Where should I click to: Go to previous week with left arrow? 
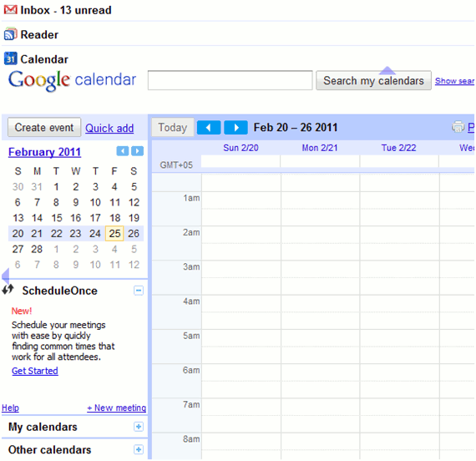[x=209, y=128]
